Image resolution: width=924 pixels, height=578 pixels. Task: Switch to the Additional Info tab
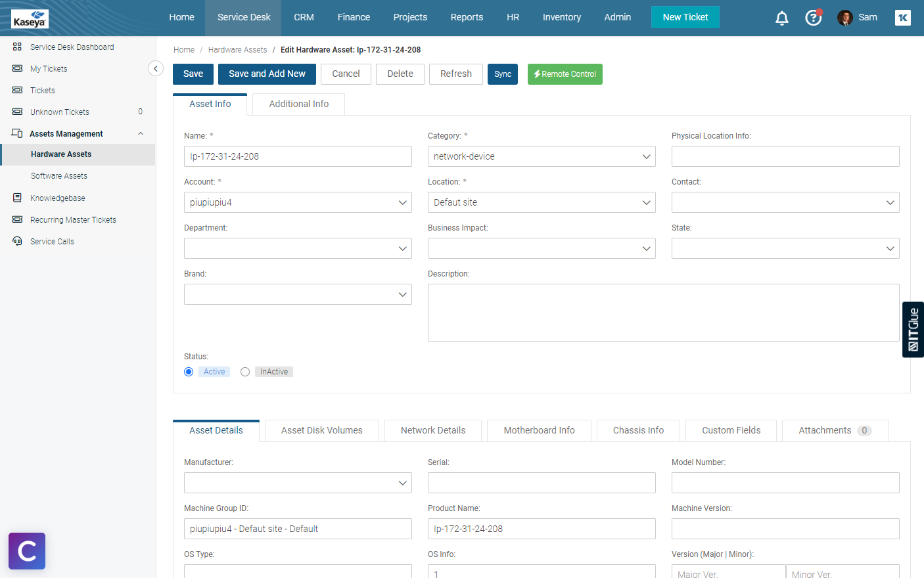pyautogui.click(x=298, y=104)
